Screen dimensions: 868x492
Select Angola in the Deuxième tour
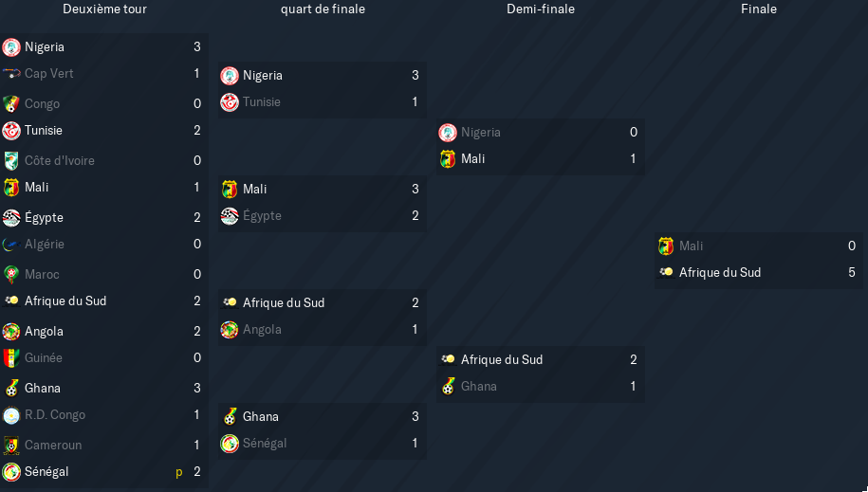[44, 332]
